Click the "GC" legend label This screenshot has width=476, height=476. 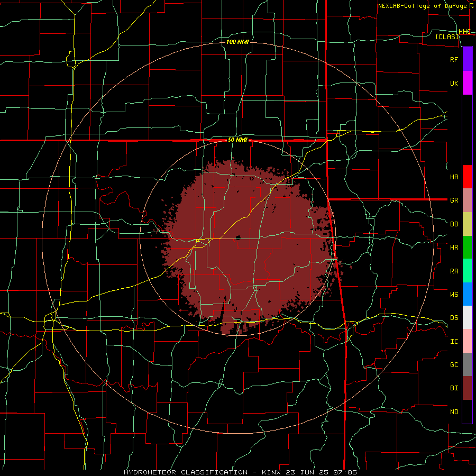(454, 364)
